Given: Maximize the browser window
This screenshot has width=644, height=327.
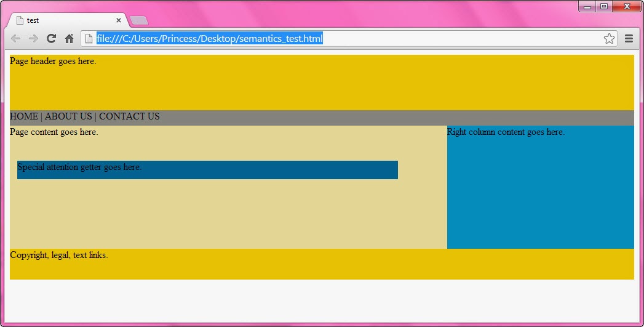Looking at the screenshot, I should click(604, 6).
